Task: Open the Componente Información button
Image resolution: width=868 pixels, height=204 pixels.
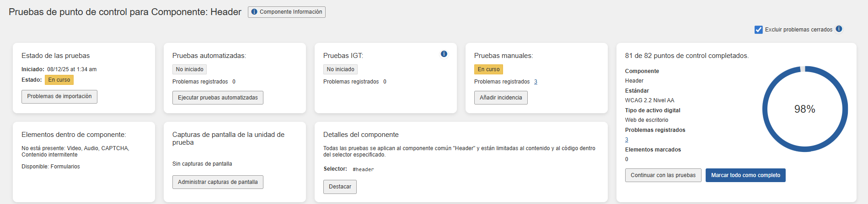Action: tap(286, 12)
